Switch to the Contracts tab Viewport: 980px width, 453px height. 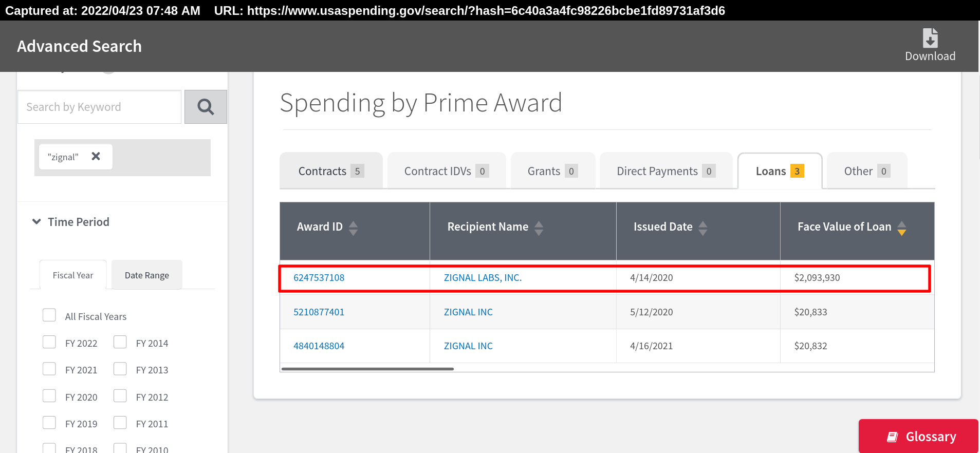331,171
